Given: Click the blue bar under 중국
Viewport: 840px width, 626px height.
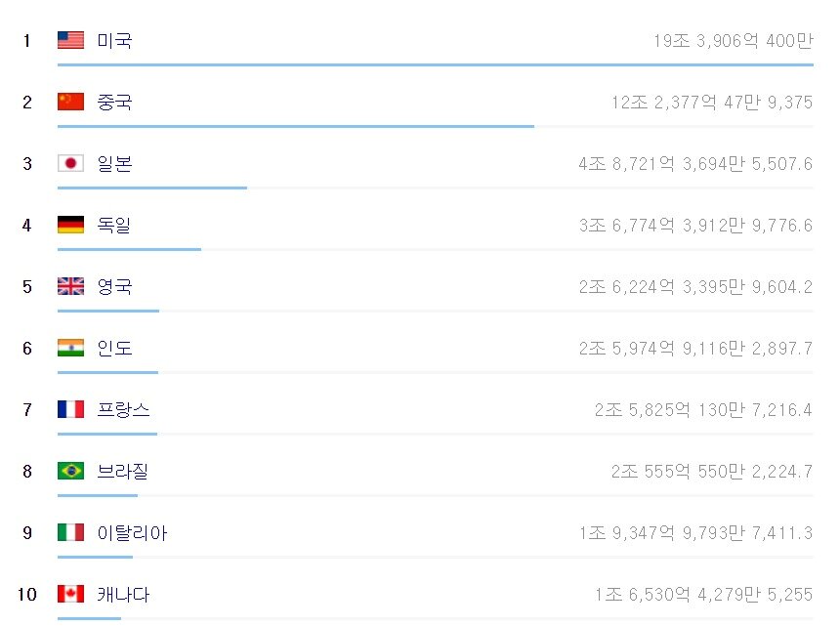Looking at the screenshot, I should point(295,126).
